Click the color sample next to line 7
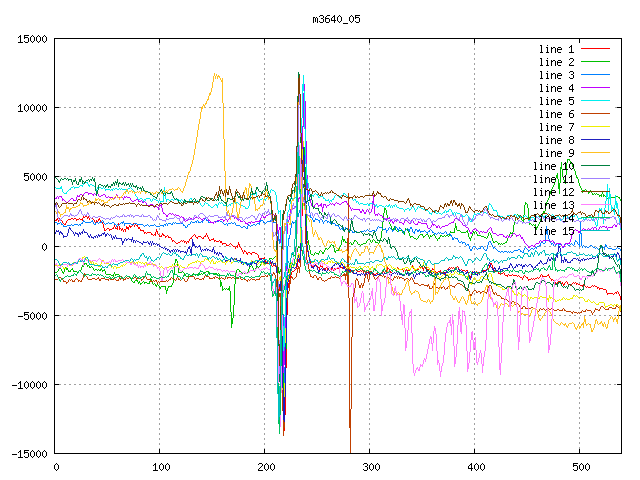 coord(595,127)
